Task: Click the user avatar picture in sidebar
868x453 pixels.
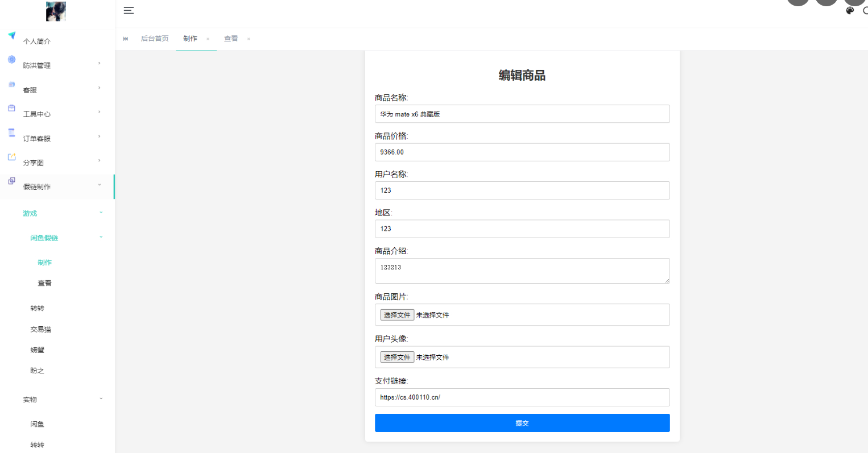Action: pyautogui.click(x=56, y=11)
